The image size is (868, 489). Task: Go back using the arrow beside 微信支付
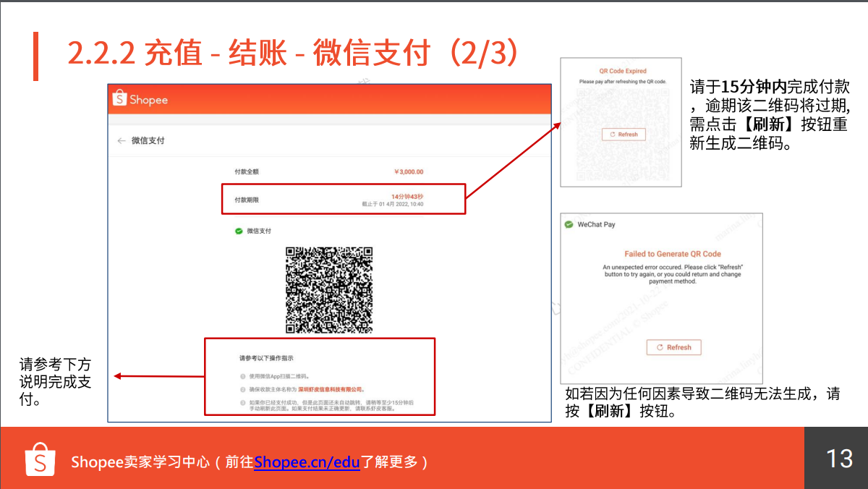(x=122, y=141)
